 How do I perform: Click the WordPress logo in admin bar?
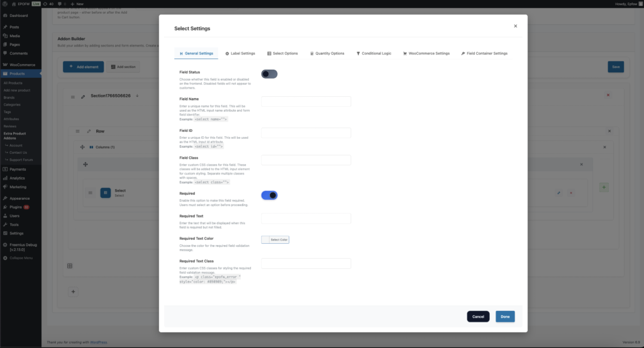click(x=4, y=4)
